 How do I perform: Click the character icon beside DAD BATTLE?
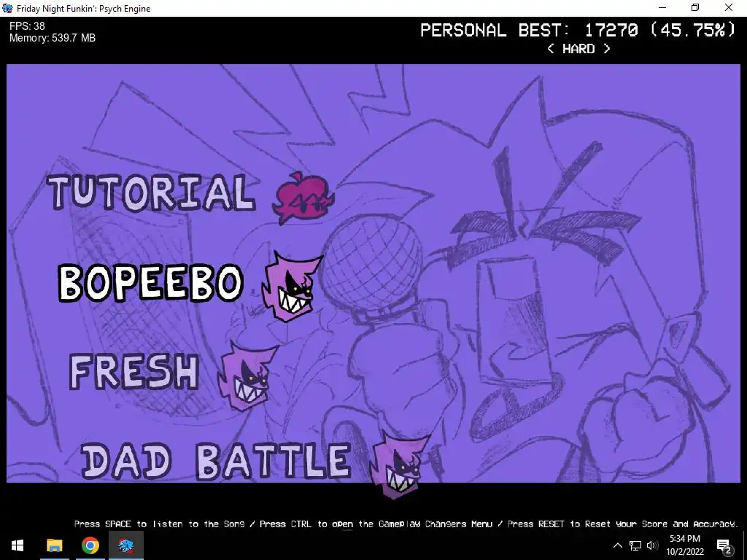click(400, 465)
